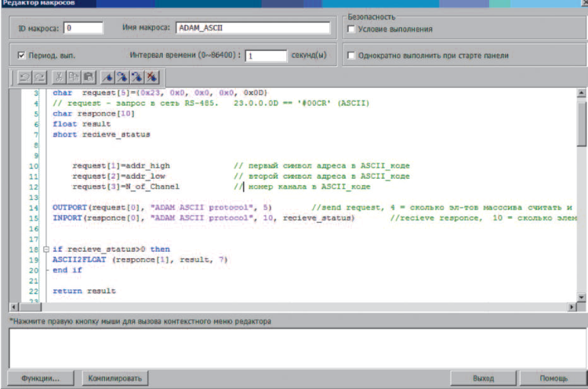Click the compiler output message box
The height and width of the screenshot is (389, 588).
[x=298, y=348]
